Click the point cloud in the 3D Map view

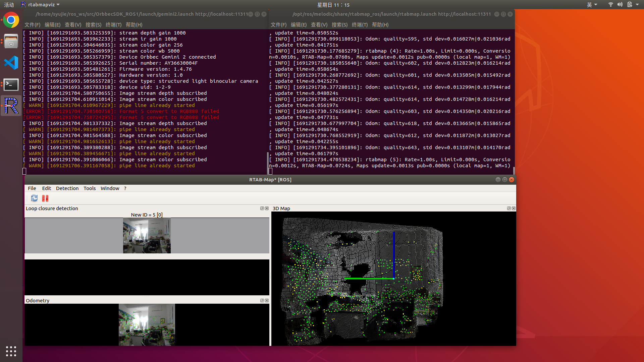click(x=362, y=282)
